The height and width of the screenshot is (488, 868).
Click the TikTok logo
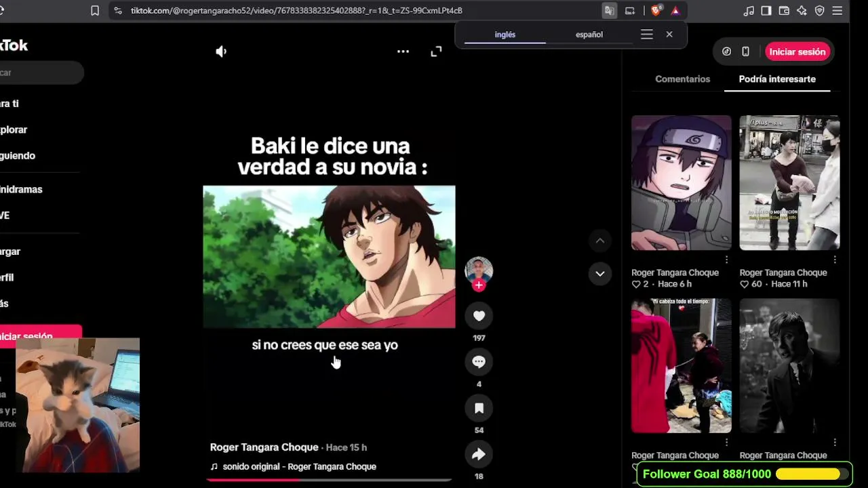[14, 45]
